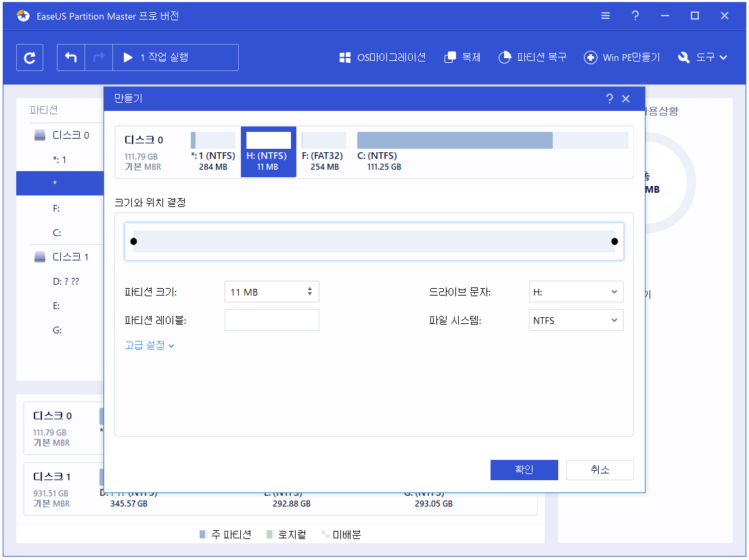This screenshot has height=560, width=749.
Task: Expand the 도구 tools dropdown
Action: [x=702, y=57]
